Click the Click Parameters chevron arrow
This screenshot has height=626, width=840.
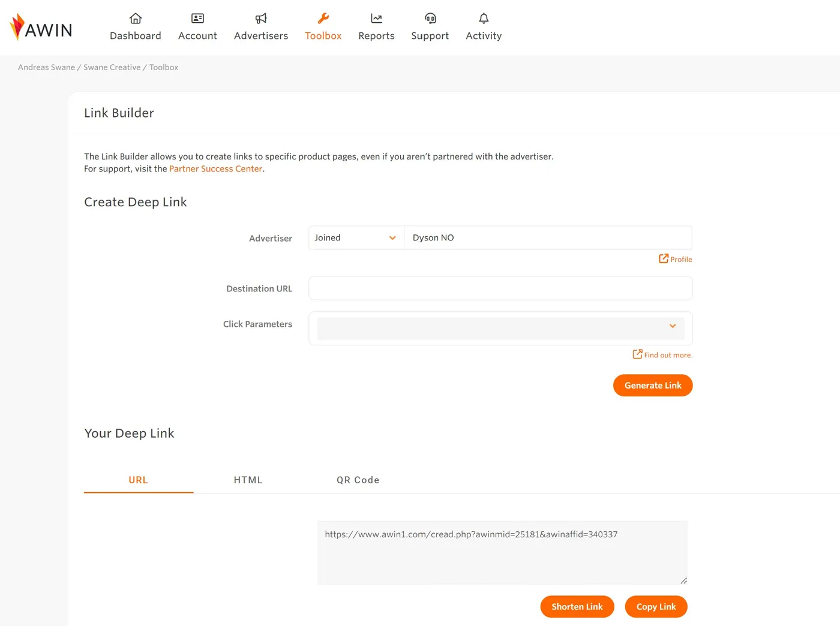click(673, 326)
